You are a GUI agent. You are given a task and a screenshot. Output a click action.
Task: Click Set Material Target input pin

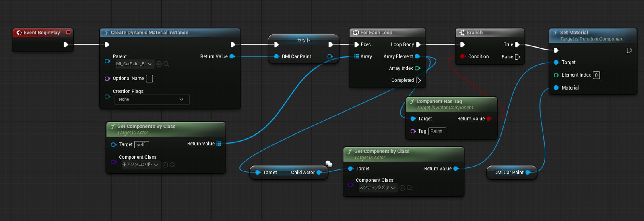(557, 63)
